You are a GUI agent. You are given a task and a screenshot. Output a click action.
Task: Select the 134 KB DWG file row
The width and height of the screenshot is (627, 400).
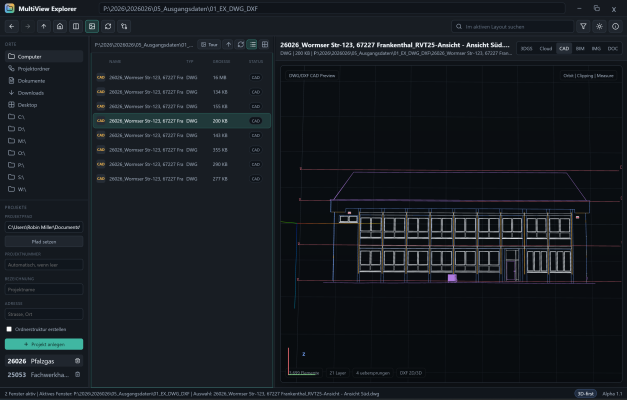click(182, 92)
